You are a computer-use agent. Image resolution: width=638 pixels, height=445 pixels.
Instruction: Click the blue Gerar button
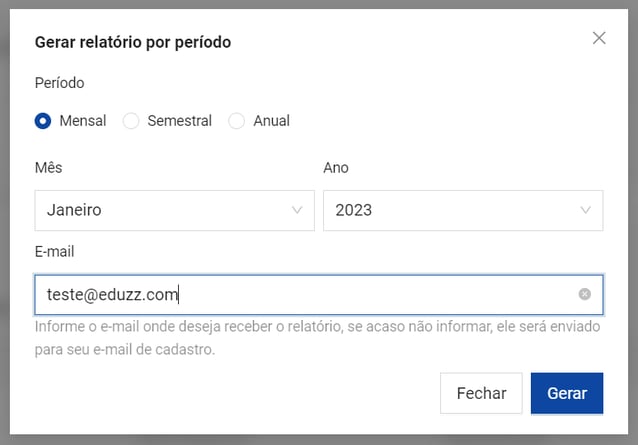(567, 393)
